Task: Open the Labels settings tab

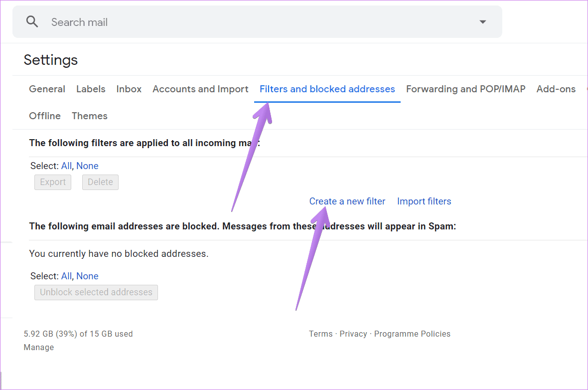Action: (91, 89)
